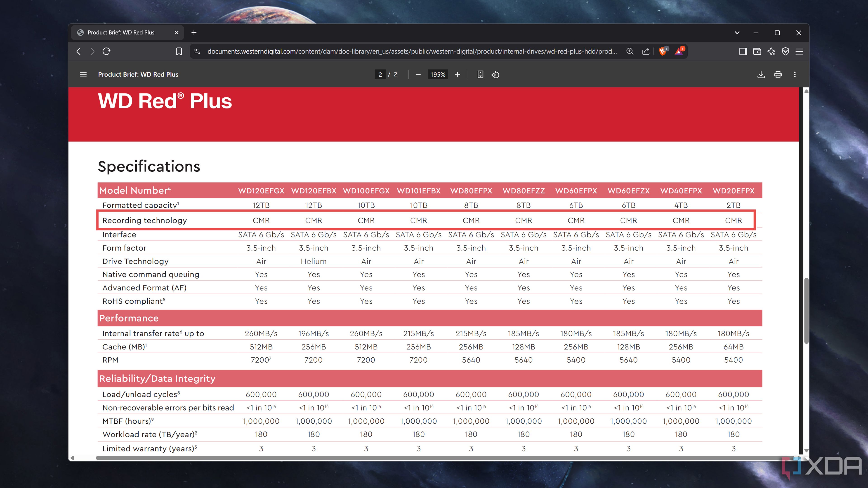This screenshot has height=488, width=868.
Task: Select the WD40EFPX model number
Action: (681, 191)
